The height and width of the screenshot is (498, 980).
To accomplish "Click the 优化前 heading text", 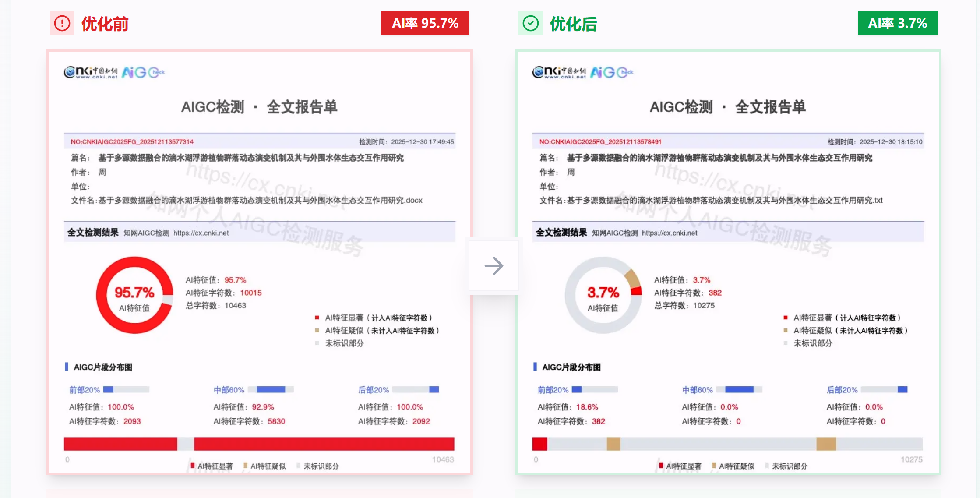I will (x=105, y=24).
